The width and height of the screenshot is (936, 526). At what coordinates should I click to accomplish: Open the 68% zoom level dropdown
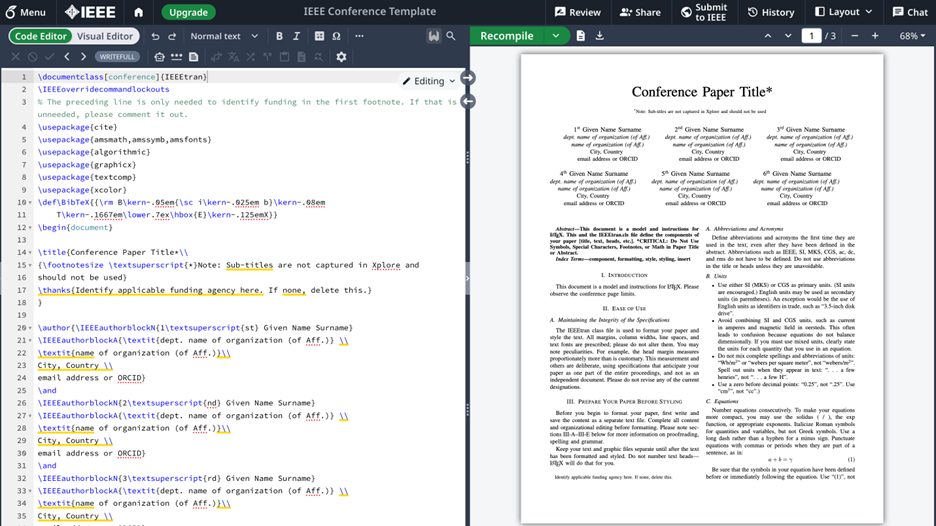coord(911,36)
